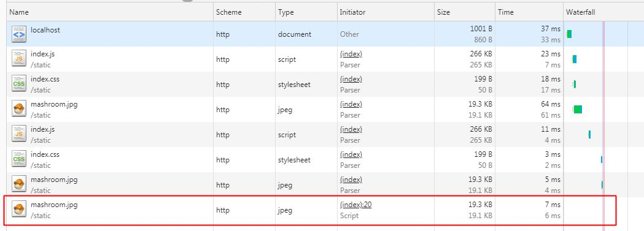This screenshot has width=644, height=231.
Task: Open the (index) link for index.css at 3 ms
Action: coord(351,154)
